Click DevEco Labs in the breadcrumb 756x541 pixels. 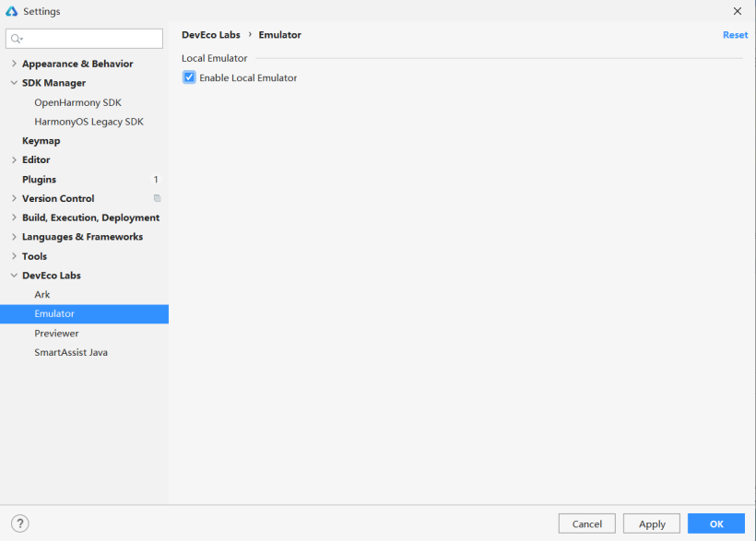[x=211, y=35]
